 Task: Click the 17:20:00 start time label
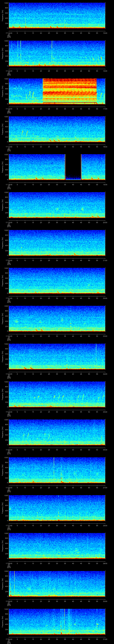[9, 260]
